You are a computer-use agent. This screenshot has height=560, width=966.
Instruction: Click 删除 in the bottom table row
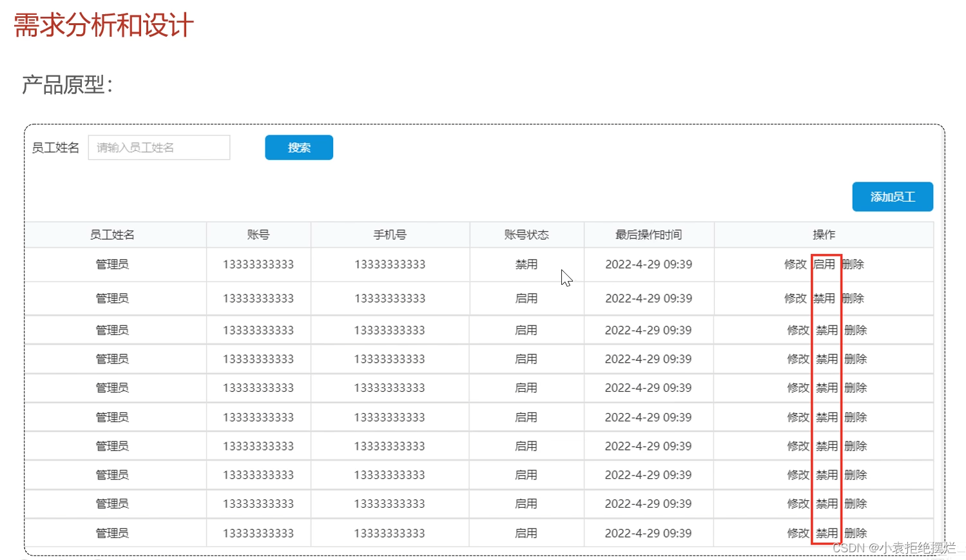point(855,533)
